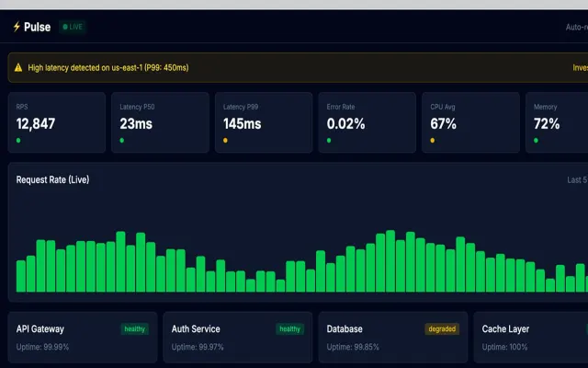Click the orange status dot under Latency P99
The image size is (588, 368).
click(x=225, y=141)
